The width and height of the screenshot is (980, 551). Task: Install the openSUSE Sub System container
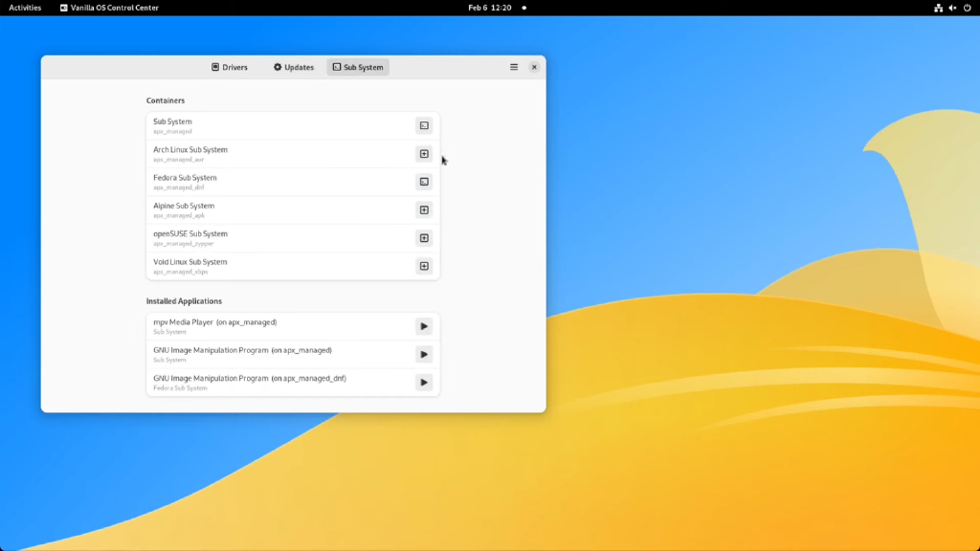click(x=424, y=238)
